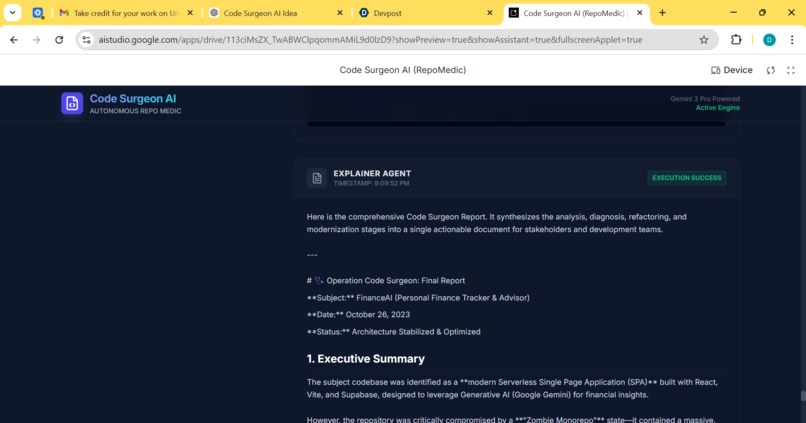This screenshot has width=806, height=423.
Task: Click the page vertical scrollbar thumb
Action: [803, 396]
